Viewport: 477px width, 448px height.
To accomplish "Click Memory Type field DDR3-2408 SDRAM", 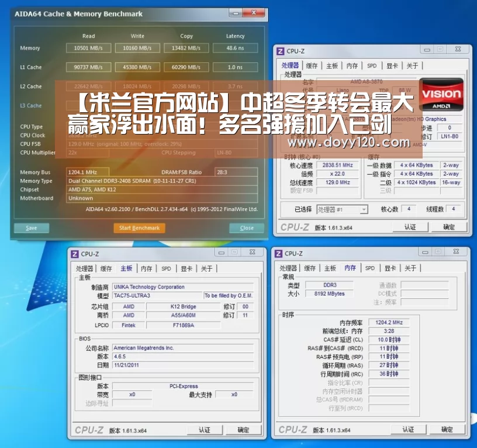I will [x=162, y=181].
